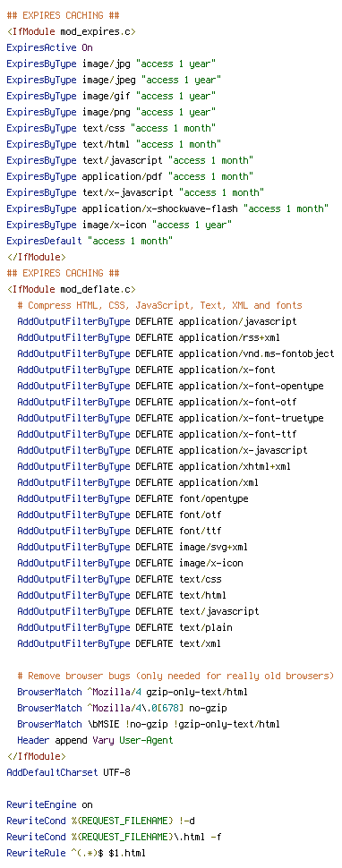Click the DEFLATE font/otf line
The width and height of the screenshot is (342, 868).
pyautogui.click(x=120, y=515)
